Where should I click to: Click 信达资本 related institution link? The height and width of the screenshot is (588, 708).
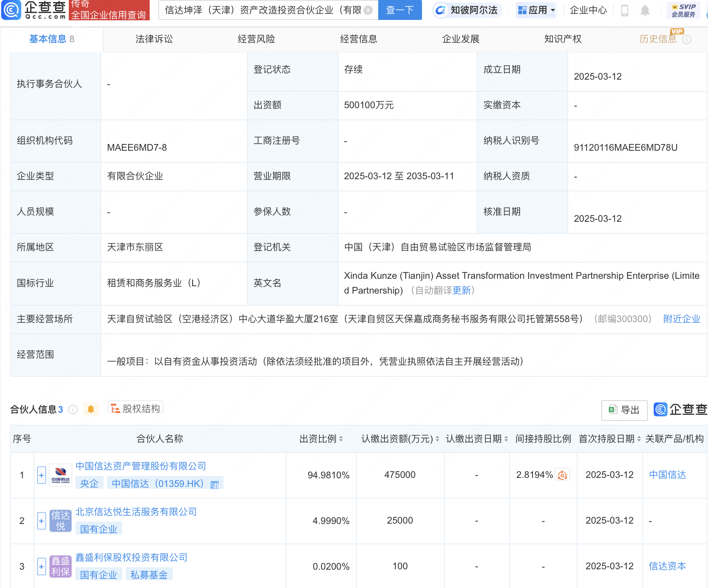(667, 566)
